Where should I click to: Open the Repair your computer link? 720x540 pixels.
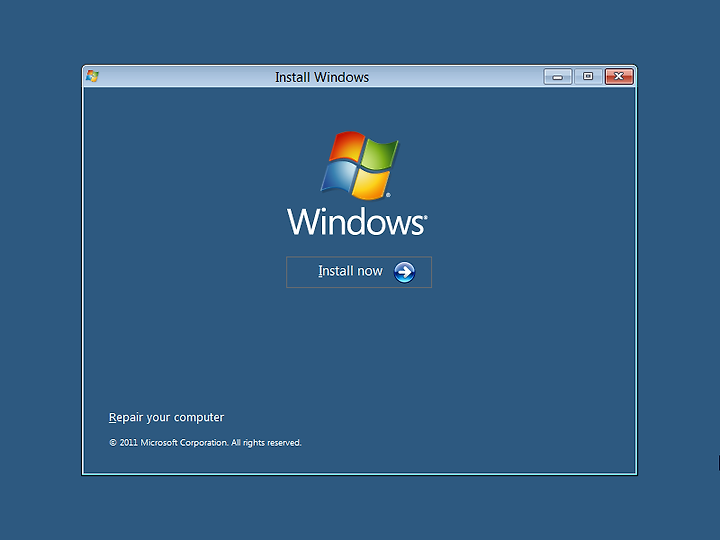166,417
